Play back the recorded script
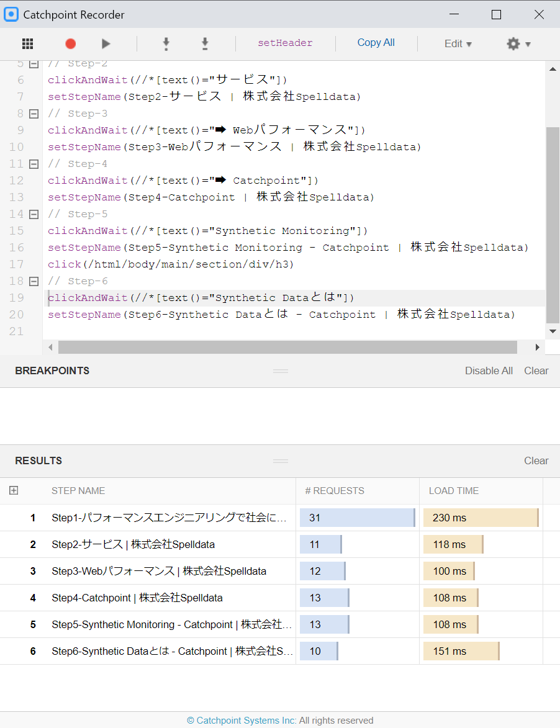This screenshot has width=560, height=728. (x=106, y=43)
